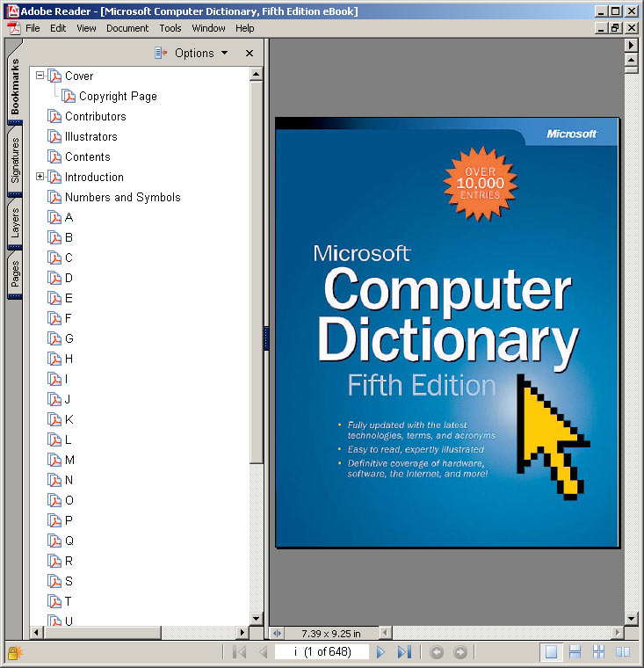The image size is (644, 668).
Task: Click the bookmark icon for letter Q
Action: [54, 541]
